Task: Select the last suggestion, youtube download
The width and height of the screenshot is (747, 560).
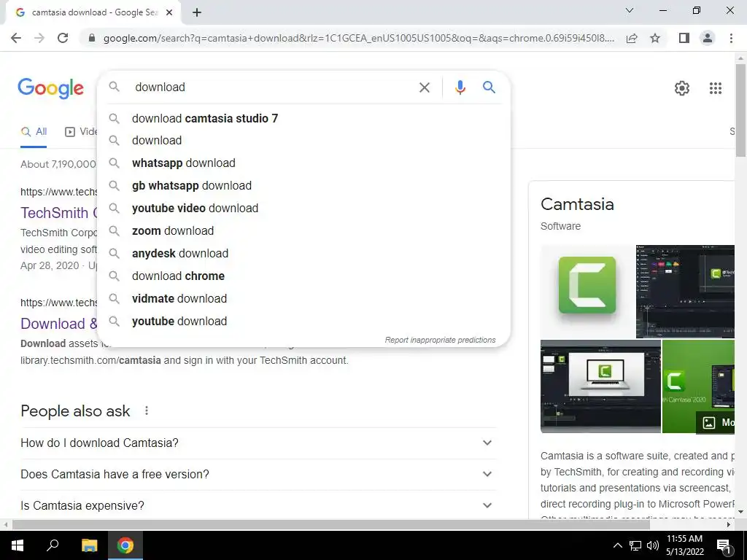Action: pos(303,322)
